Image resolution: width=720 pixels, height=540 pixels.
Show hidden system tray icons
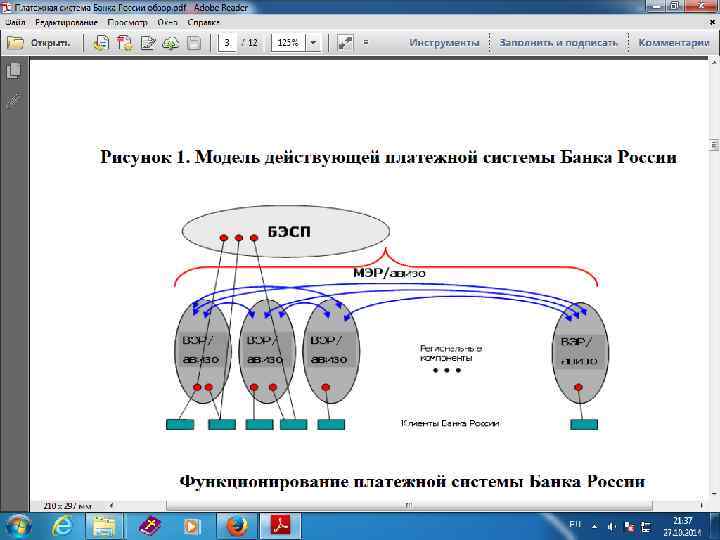pos(595,526)
